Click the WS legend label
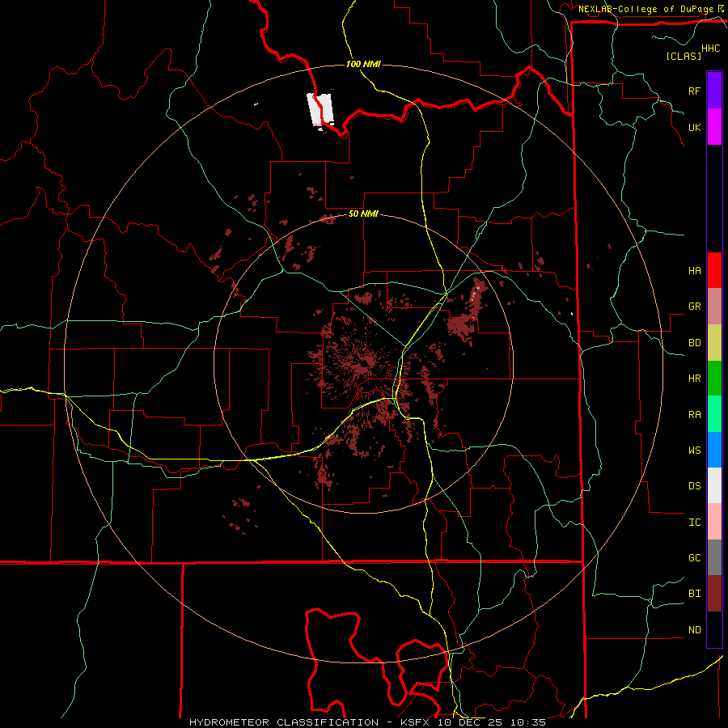This screenshot has width=728, height=728. coord(694,450)
